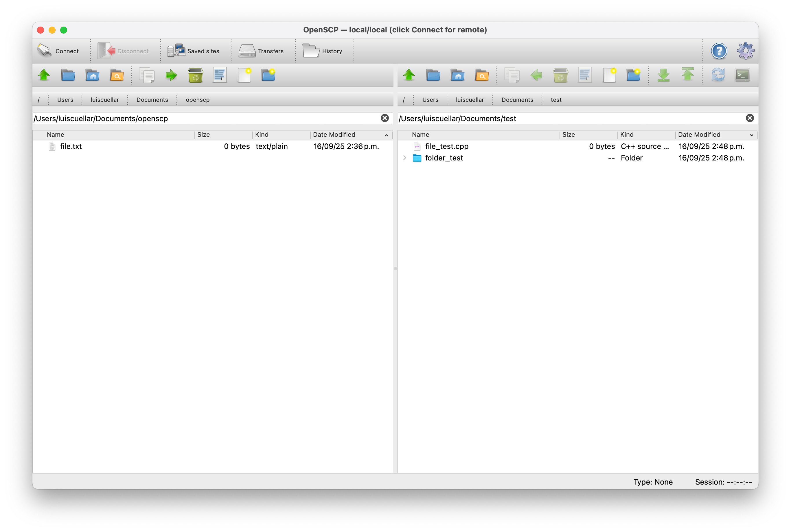This screenshot has height=532, width=791.
Task: Go up a directory in right pane
Action: tap(409, 75)
